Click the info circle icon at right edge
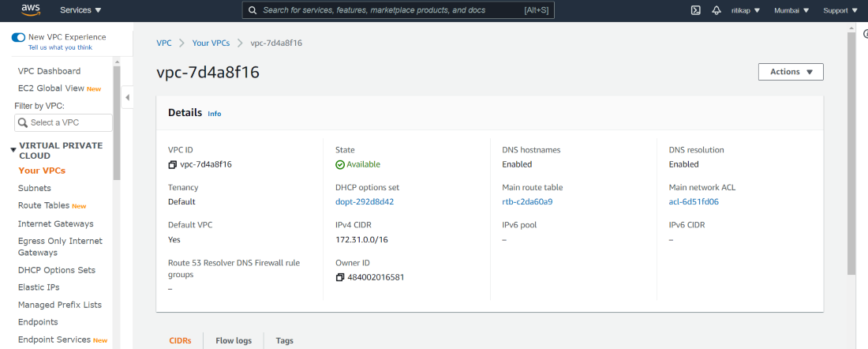The image size is (868, 349). pos(865,34)
